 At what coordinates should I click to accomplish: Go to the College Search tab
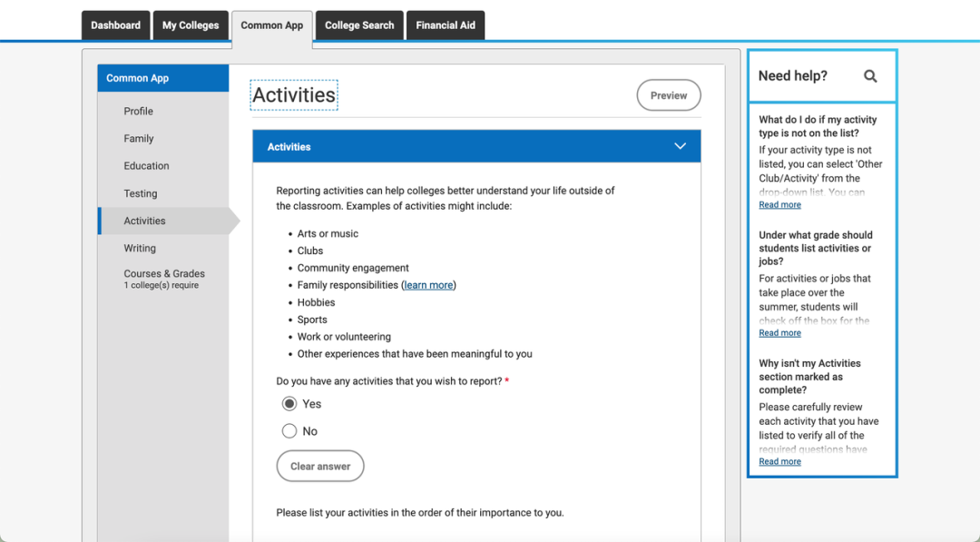click(359, 25)
